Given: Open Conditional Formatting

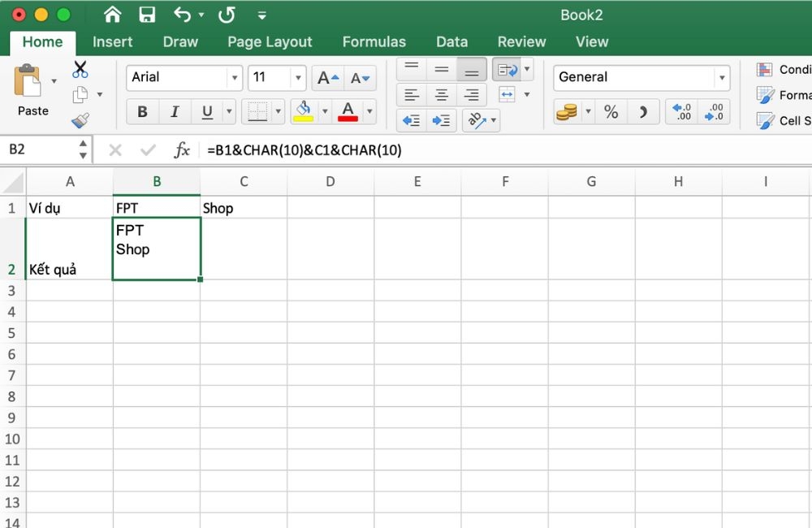Looking at the screenshot, I should [784, 69].
